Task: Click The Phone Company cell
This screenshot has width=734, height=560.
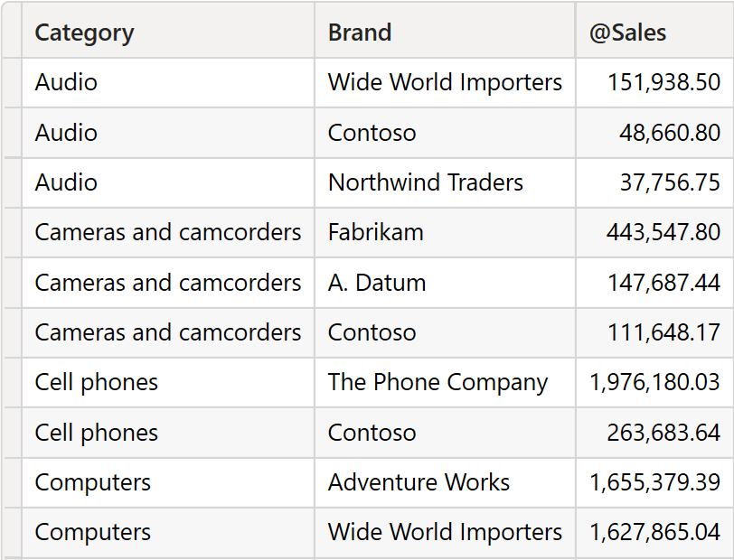Action: coord(445,382)
